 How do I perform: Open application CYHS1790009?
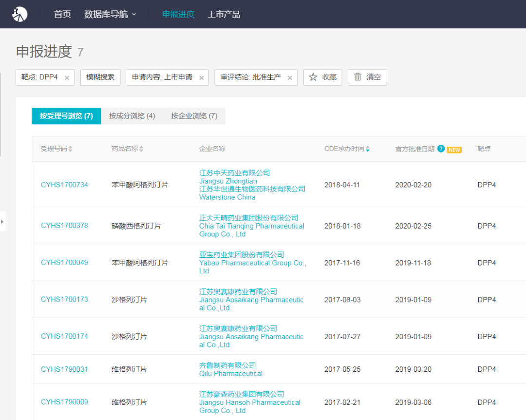click(64, 402)
